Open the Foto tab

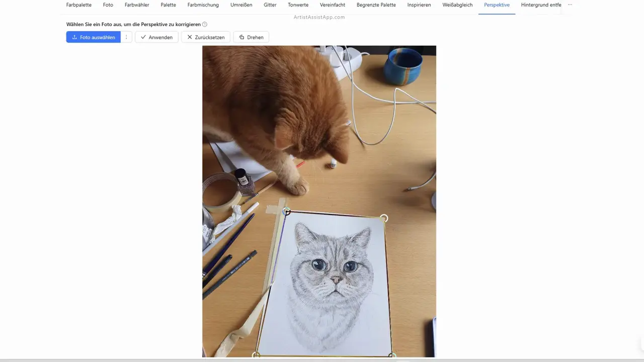(108, 5)
